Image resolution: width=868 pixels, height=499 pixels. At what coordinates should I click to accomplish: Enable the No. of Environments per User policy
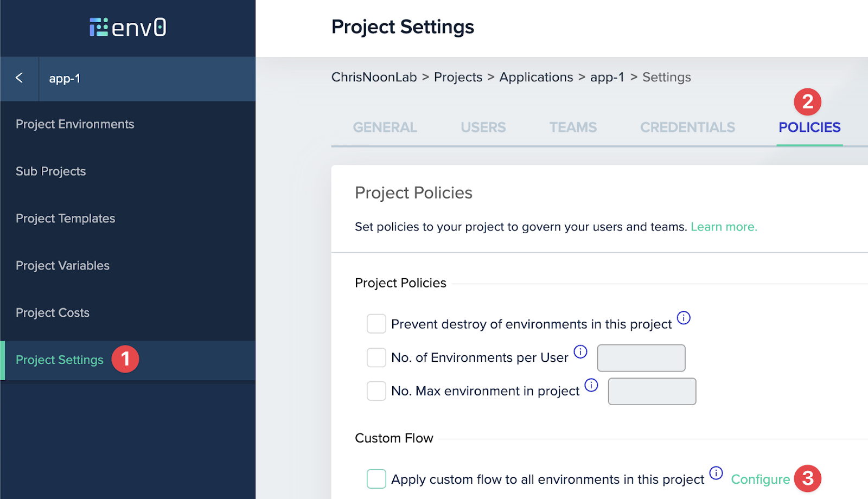(x=376, y=357)
